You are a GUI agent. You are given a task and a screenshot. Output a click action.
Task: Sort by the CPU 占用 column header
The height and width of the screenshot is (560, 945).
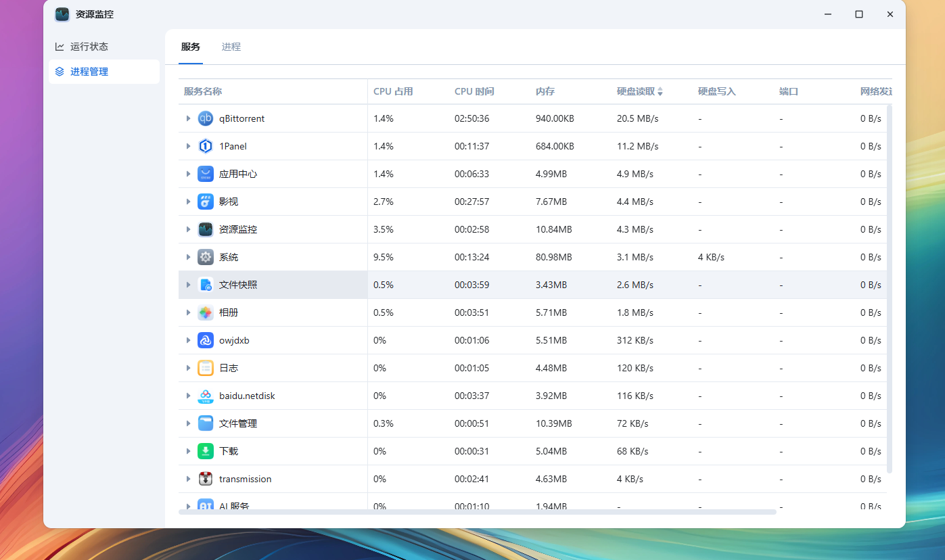(393, 91)
